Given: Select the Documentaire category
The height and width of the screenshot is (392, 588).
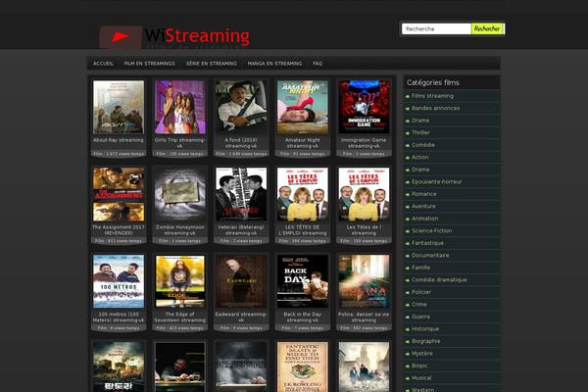Looking at the screenshot, I should (x=430, y=255).
